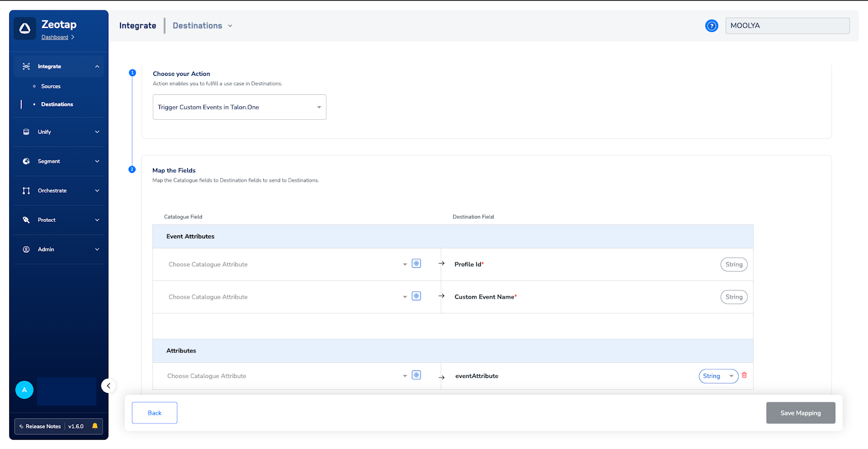The width and height of the screenshot is (868, 449).
Task: Click the Zeotap logo icon
Action: pyautogui.click(x=25, y=29)
